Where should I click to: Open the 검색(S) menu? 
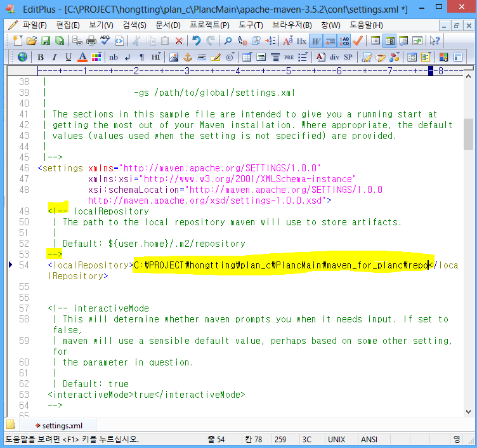[x=134, y=25]
